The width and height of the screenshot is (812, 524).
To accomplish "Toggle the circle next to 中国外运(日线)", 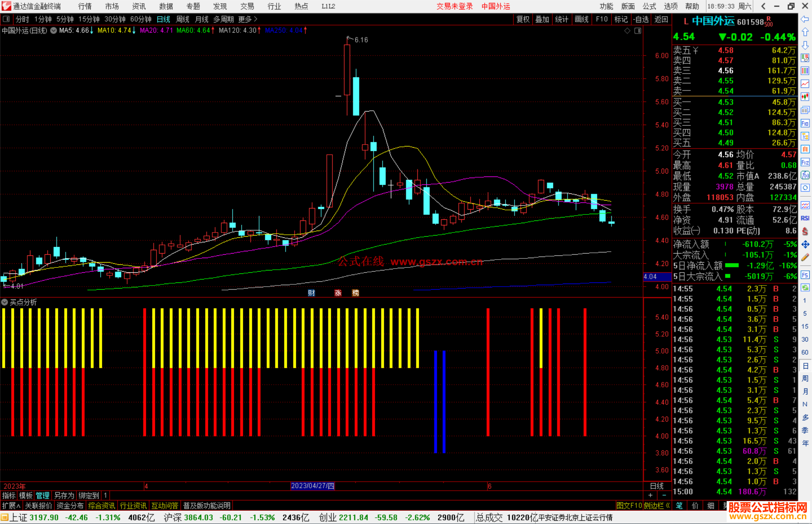I will tap(54, 31).
